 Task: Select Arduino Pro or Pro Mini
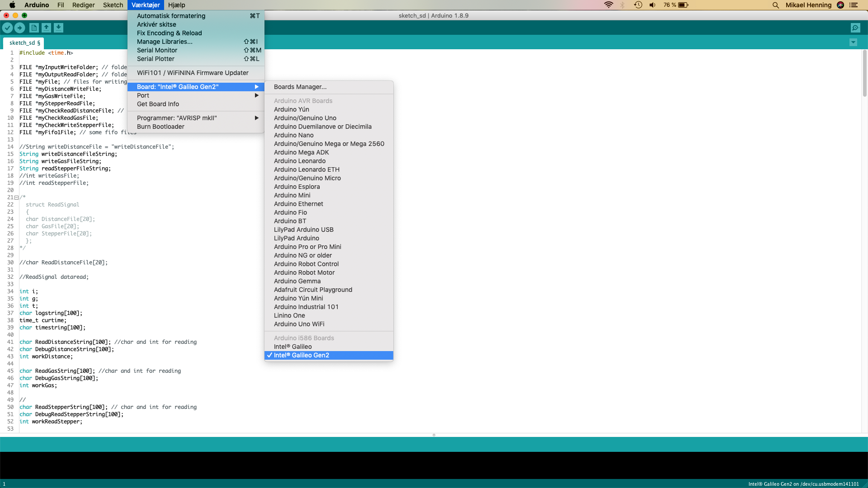pos(329,247)
